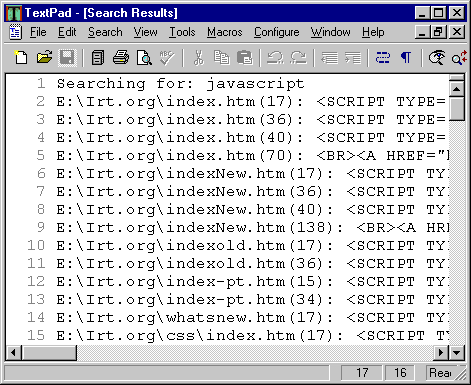471x385 pixels.
Task: Restore the inner Search Results document window
Action: click(439, 32)
